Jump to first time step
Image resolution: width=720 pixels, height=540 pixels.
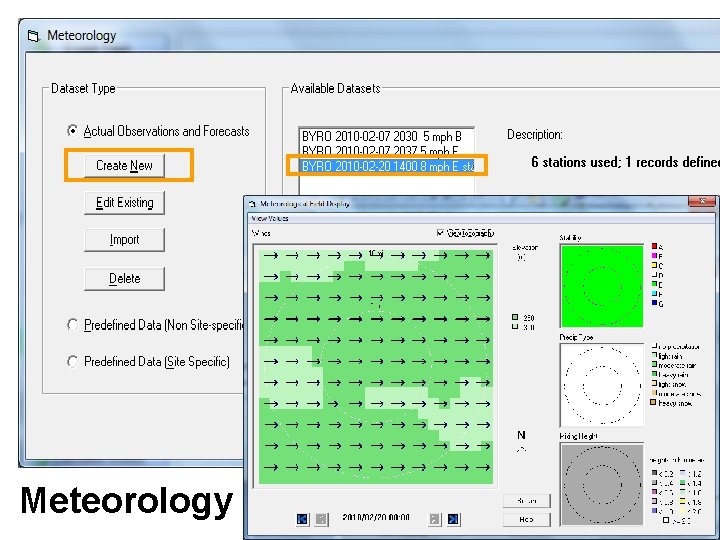click(x=303, y=519)
